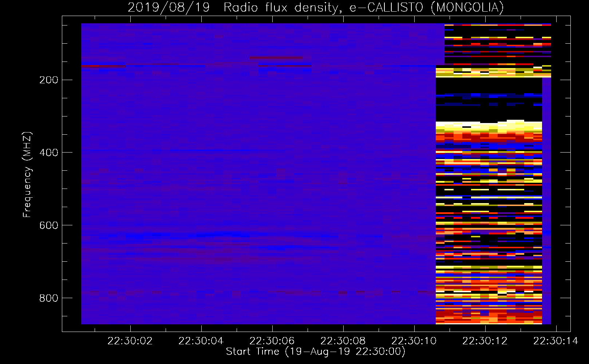The width and height of the screenshot is (589, 364).
Task: Click the 'Frequency (MHZ)' axis label
Action: (27, 175)
